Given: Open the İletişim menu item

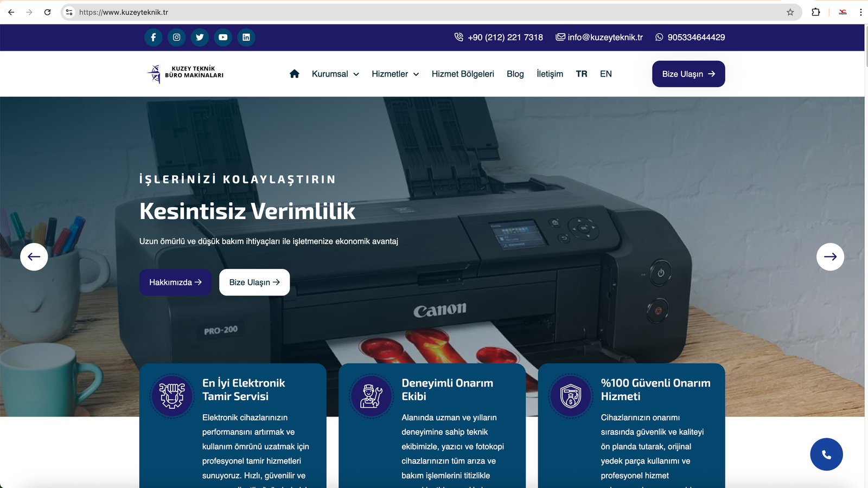Looking at the screenshot, I should point(550,74).
